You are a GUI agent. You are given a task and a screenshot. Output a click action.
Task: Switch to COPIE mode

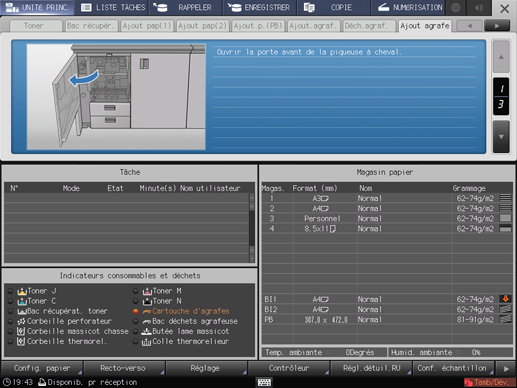(x=333, y=7)
